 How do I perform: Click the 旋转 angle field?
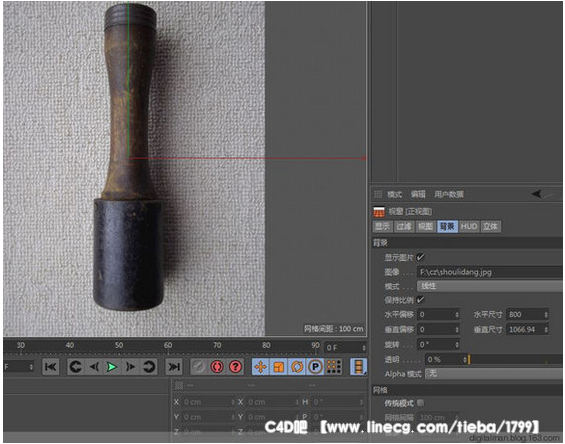click(x=435, y=345)
